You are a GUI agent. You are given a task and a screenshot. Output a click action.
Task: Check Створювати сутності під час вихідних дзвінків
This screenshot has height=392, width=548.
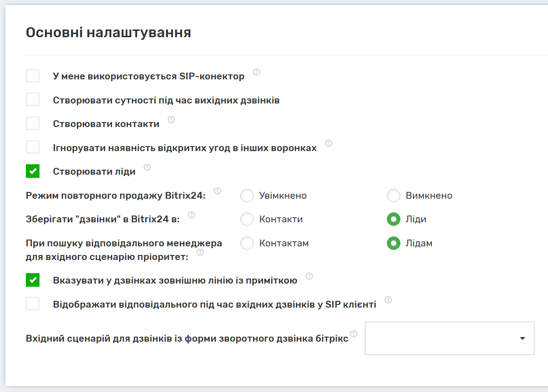coord(33,99)
